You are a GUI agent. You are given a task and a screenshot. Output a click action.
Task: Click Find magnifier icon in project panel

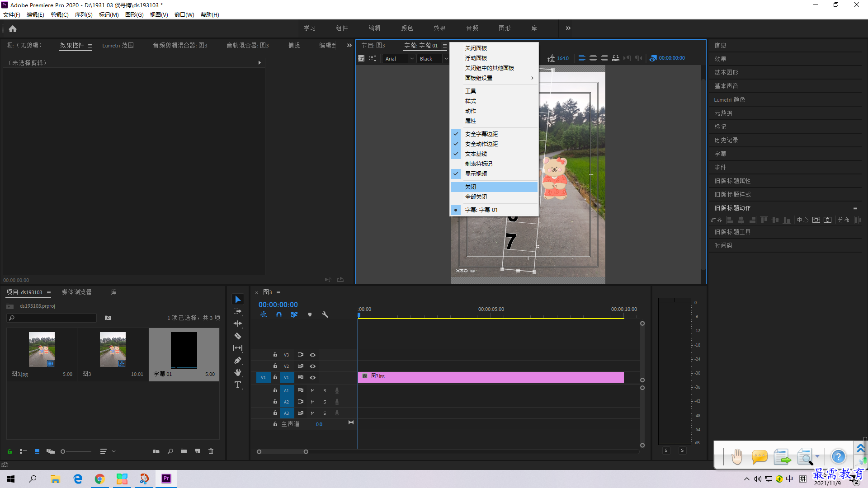[170, 451]
